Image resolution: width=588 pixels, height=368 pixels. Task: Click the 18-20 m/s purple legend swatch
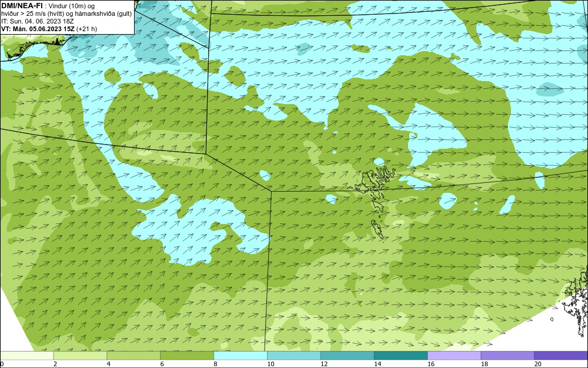point(508,356)
